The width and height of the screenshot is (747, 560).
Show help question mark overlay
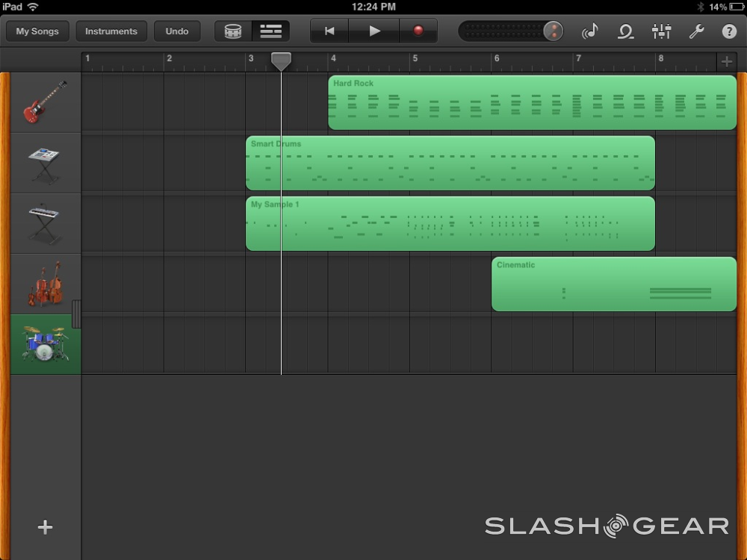coord(729,31)
